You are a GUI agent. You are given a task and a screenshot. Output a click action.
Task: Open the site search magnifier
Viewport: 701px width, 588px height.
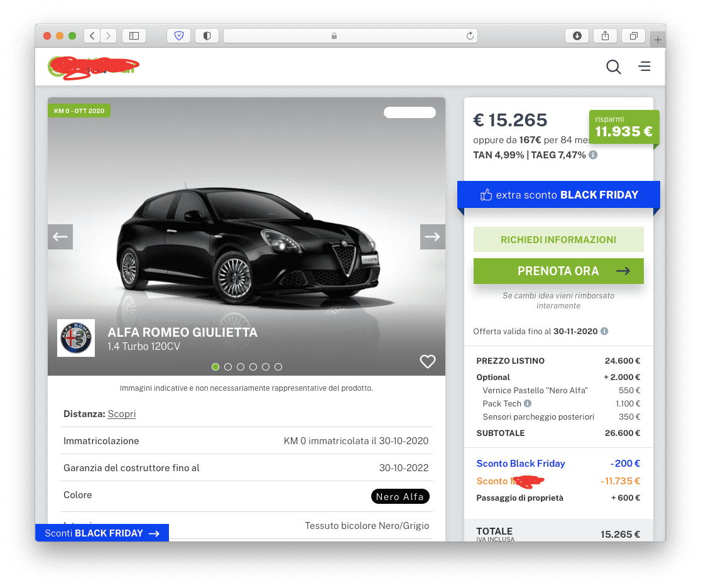(613, 67)
